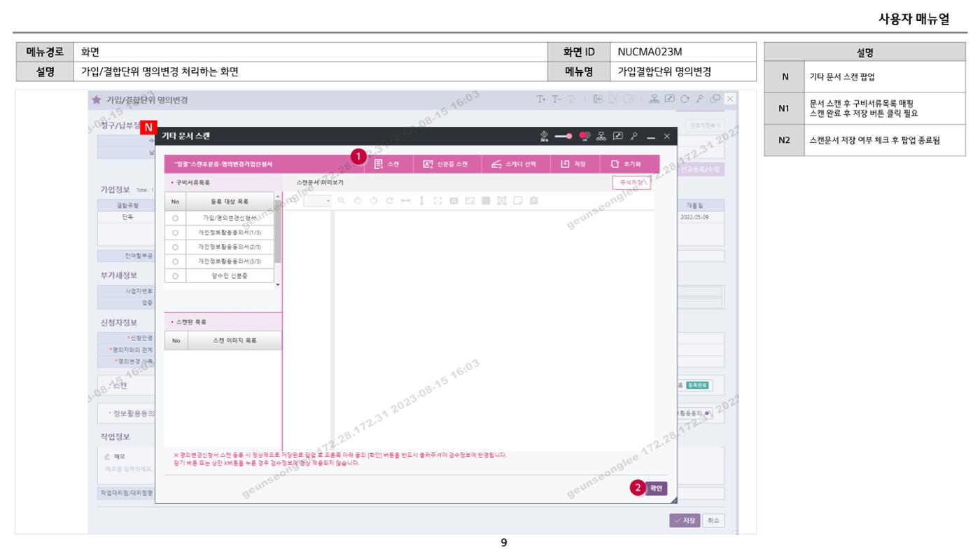Click the rotate left icon in preview toolbar
This screenshot has height=552, width=980.
(x=373, y=200)
